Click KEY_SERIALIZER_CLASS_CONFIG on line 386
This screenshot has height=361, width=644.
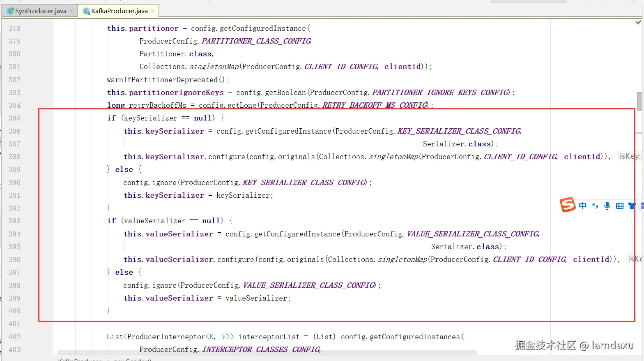point(459,131)
